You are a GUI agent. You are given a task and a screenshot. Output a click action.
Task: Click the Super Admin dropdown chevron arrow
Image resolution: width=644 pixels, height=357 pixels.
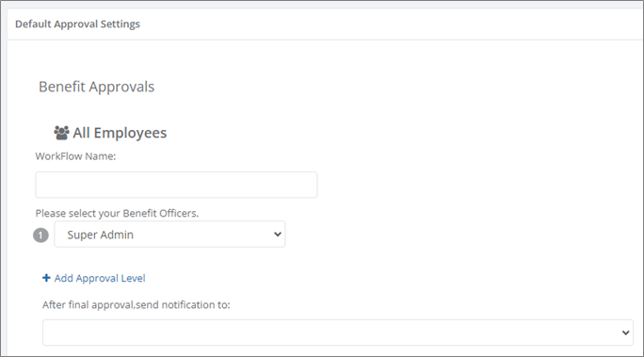coord(278,235)
